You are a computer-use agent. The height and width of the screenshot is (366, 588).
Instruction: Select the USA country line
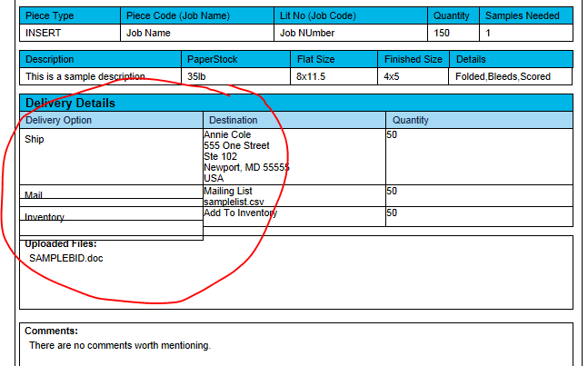[x=214, y=178]
